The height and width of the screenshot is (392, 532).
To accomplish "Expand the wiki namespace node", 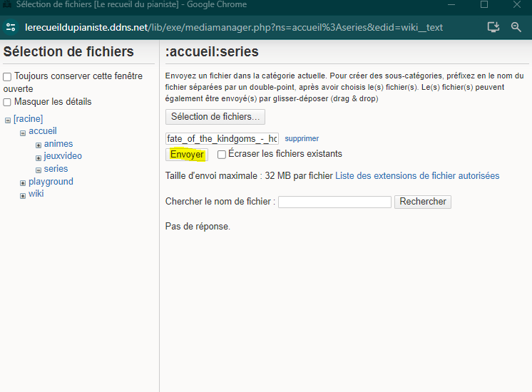I will (x=23, y=195).
